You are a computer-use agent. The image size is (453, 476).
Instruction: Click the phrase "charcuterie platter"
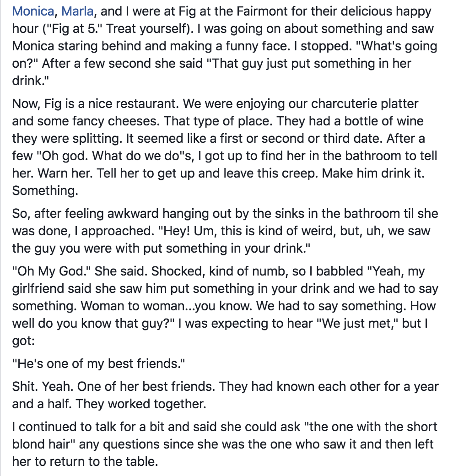click(365, 103)
